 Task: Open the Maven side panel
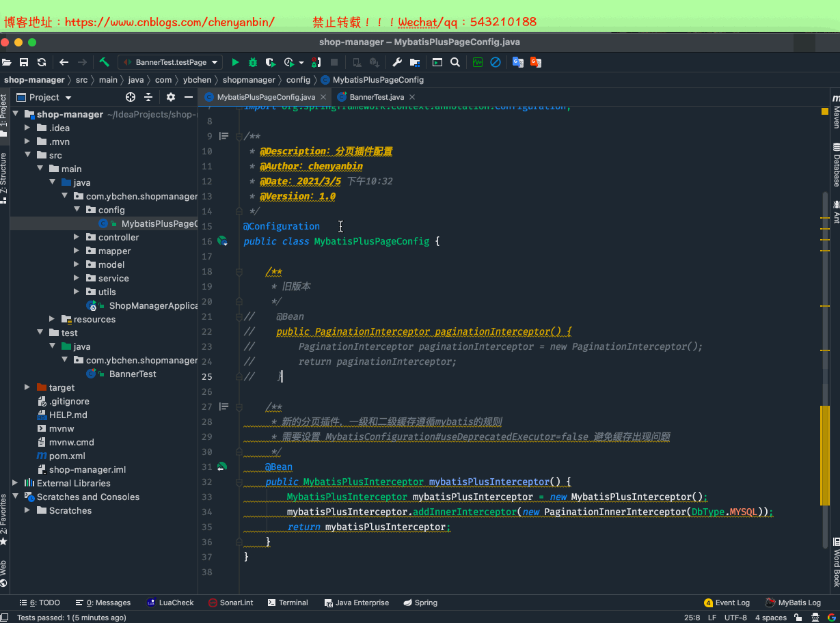click(835, 111)
